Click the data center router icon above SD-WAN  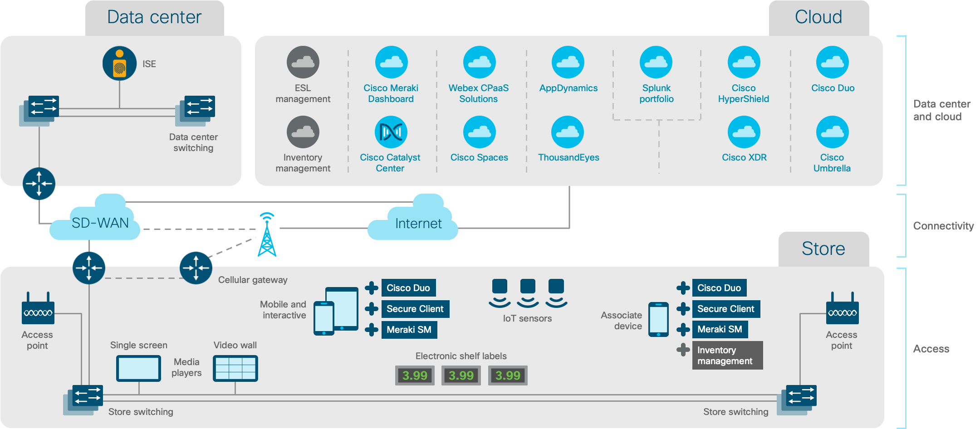coord(39,184)
